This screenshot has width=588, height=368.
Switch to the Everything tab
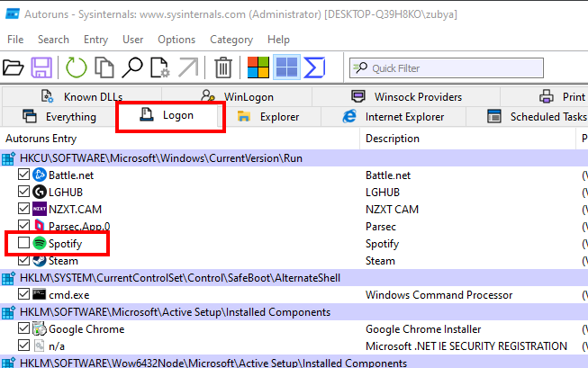tap(60, 117)
